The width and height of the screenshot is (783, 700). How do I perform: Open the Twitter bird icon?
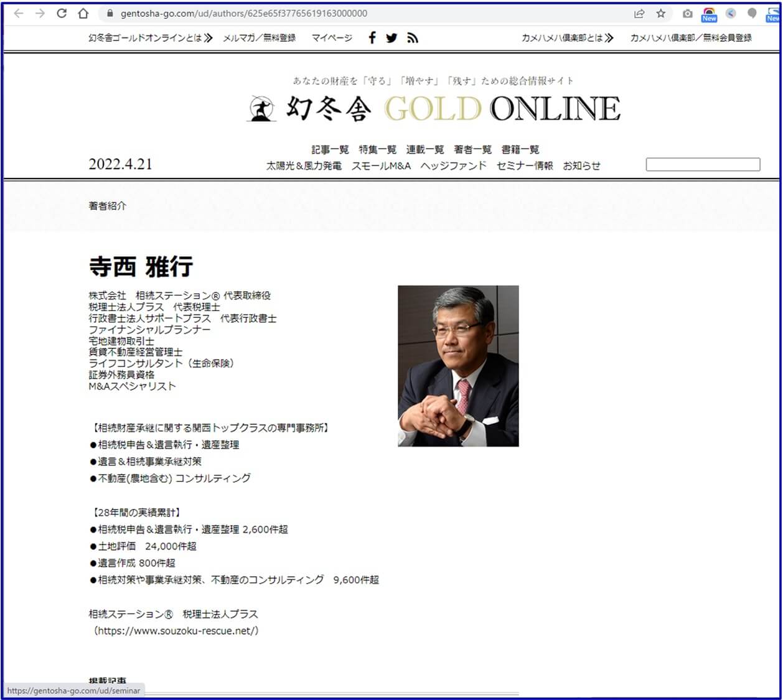click(x=391, y=38)
